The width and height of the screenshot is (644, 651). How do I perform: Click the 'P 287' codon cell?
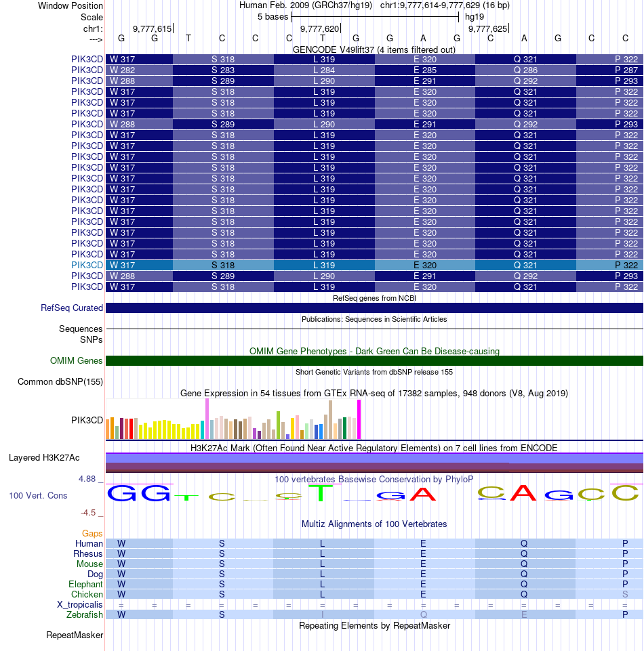(x=609, y=70)
